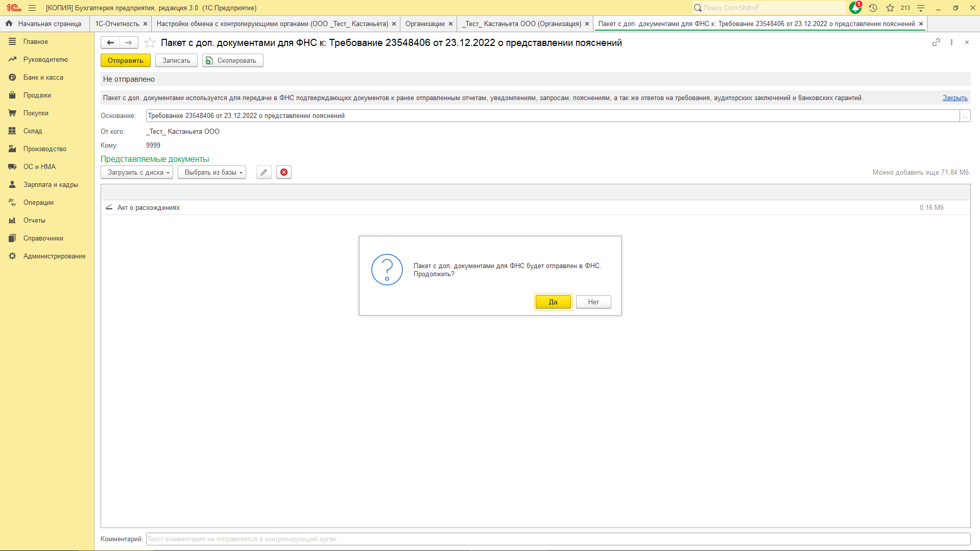
Task: Click the pencil edit document icon
Action: click(x=264, y=173)
